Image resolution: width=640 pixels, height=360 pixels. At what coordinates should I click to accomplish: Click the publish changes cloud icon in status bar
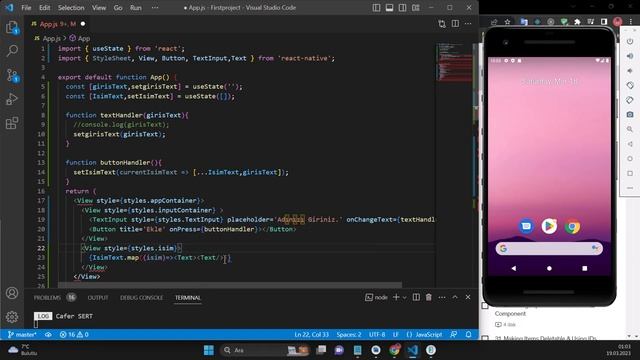(48, 335)
